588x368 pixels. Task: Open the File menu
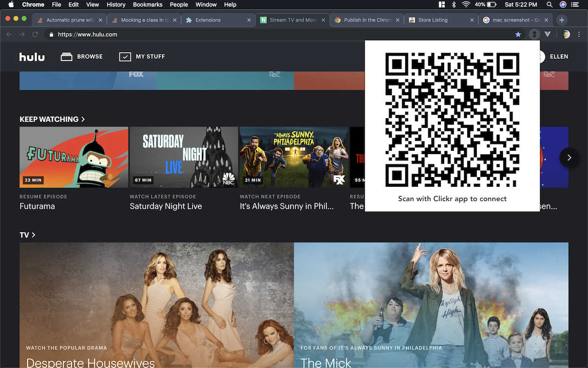[x=57, y=5]
